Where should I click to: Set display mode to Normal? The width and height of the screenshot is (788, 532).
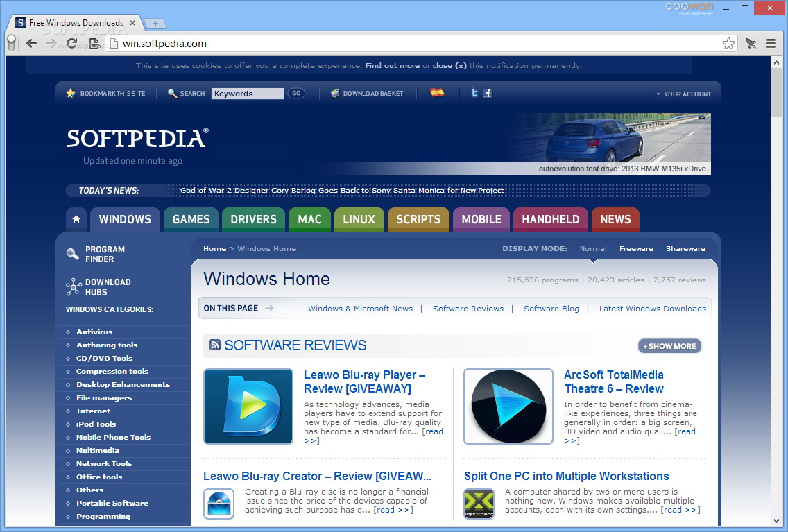(x=593, y=249)
